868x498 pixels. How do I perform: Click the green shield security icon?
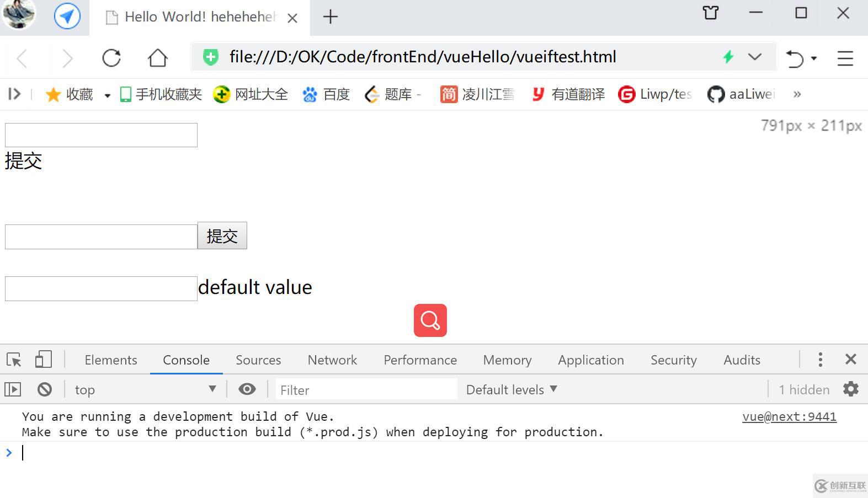click(x=210, y=57)
